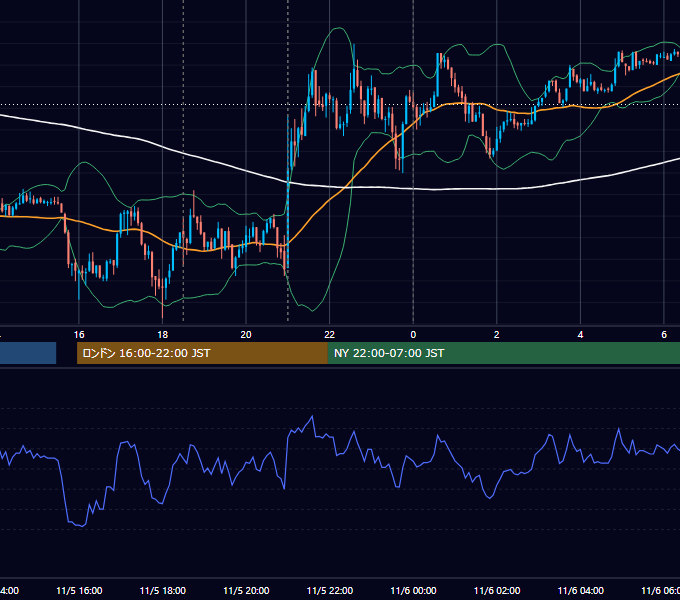680x600 pixels.
Task: Click the orange moving average line
Action: 330,200
